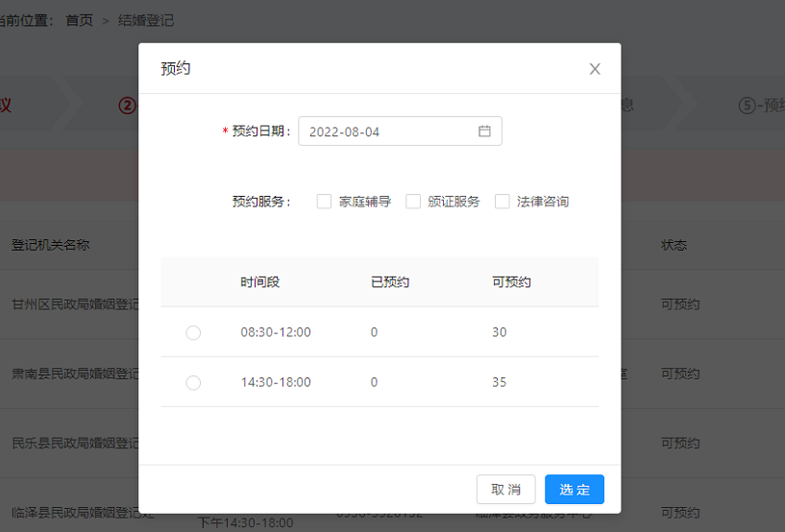Click the 时间段 column header

[259, 282]
